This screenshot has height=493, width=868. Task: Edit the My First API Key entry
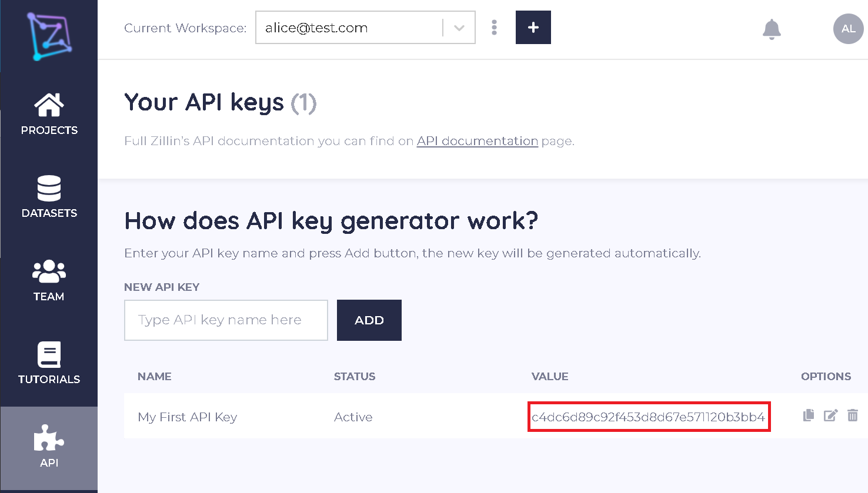click(830, 415)
